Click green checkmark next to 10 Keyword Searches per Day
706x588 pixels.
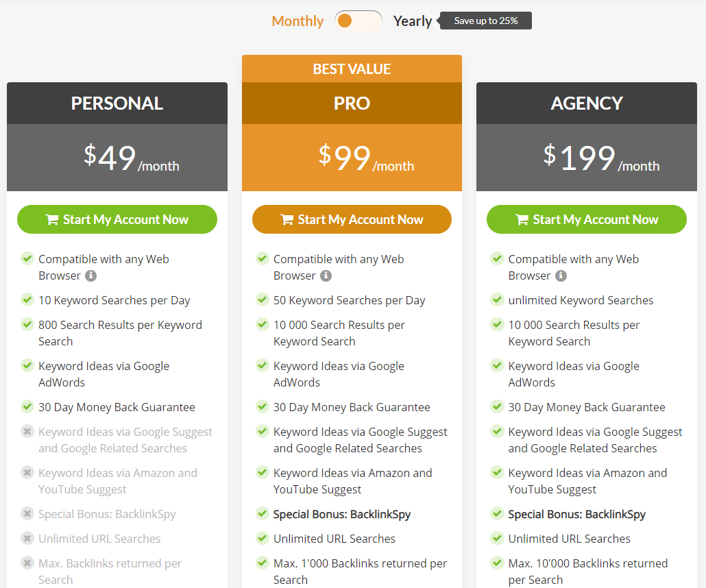pyautogui.click(x=27, y=299)
